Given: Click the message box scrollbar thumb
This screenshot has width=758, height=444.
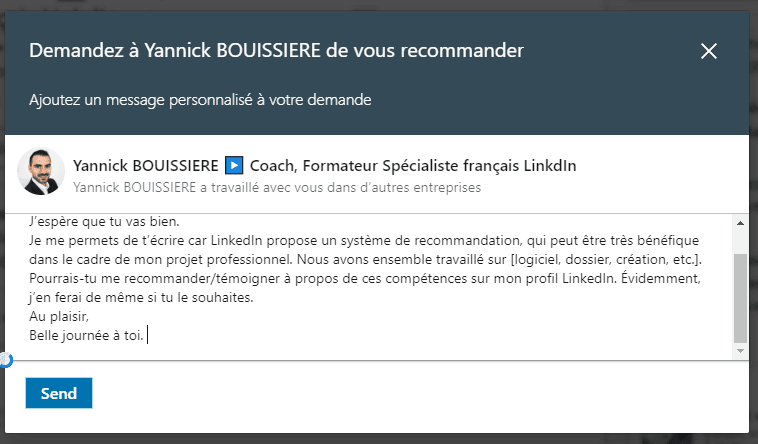Looking at the screenshot, I should [740, 297].
